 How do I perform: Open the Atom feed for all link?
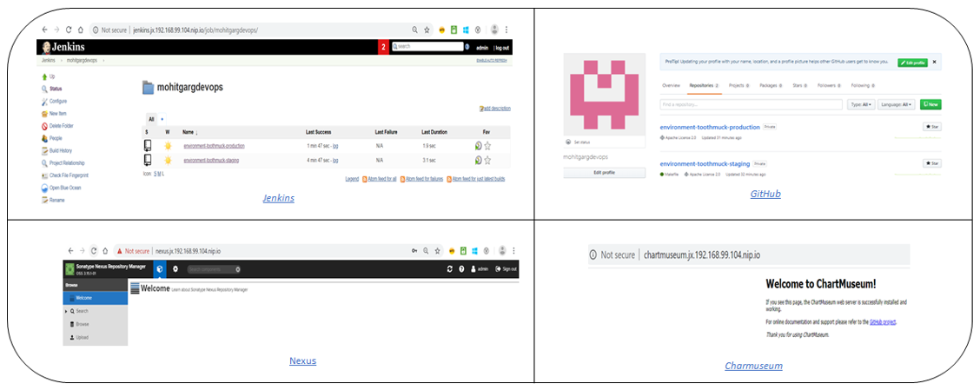pos(382,180)
